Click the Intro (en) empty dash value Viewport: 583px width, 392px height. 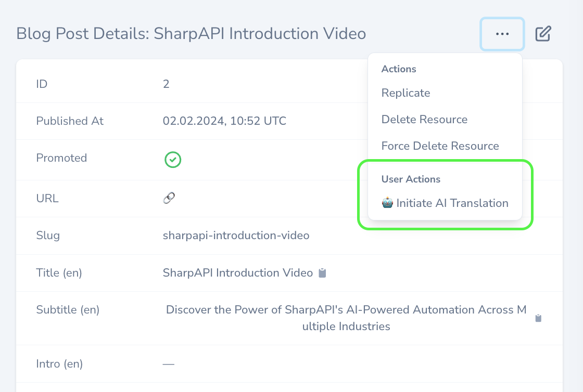click(169, 364)
